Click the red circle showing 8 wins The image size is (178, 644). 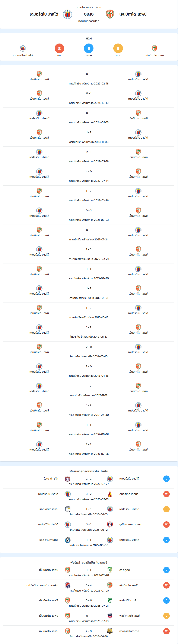point(60,48)
